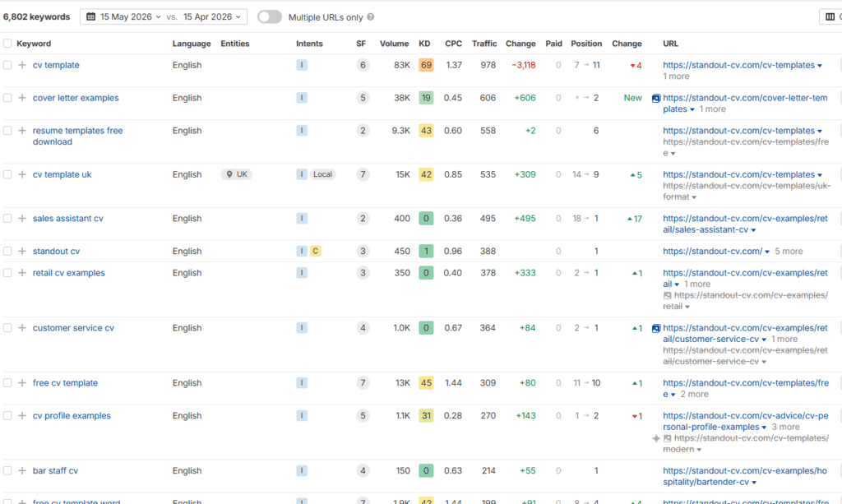Viewport: 842px width, 504px height.
Task: Click the plus icon beside cv template
Action: point(22,65)
